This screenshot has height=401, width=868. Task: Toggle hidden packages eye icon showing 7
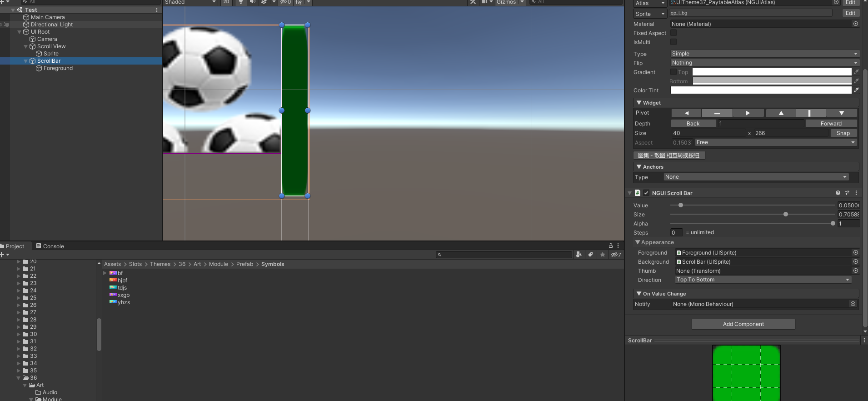click(x=616, y=255)
